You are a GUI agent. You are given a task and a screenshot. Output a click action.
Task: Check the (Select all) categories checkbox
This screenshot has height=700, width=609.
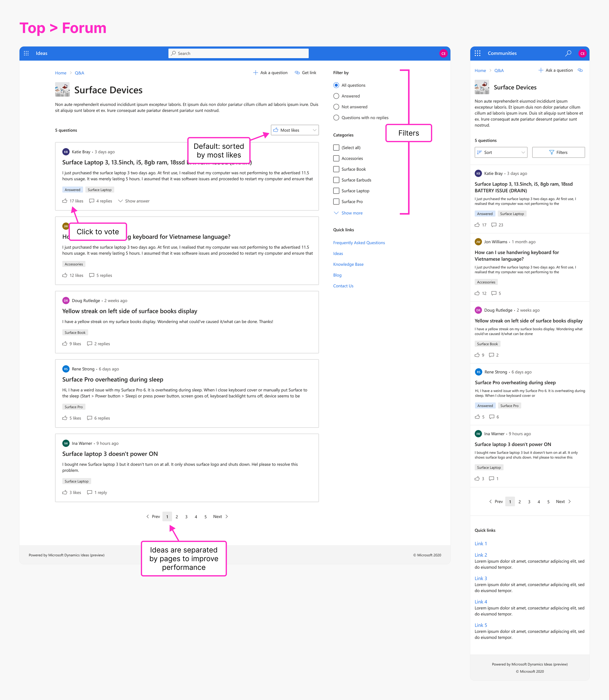pyautogui.click(x=336, y=148)
